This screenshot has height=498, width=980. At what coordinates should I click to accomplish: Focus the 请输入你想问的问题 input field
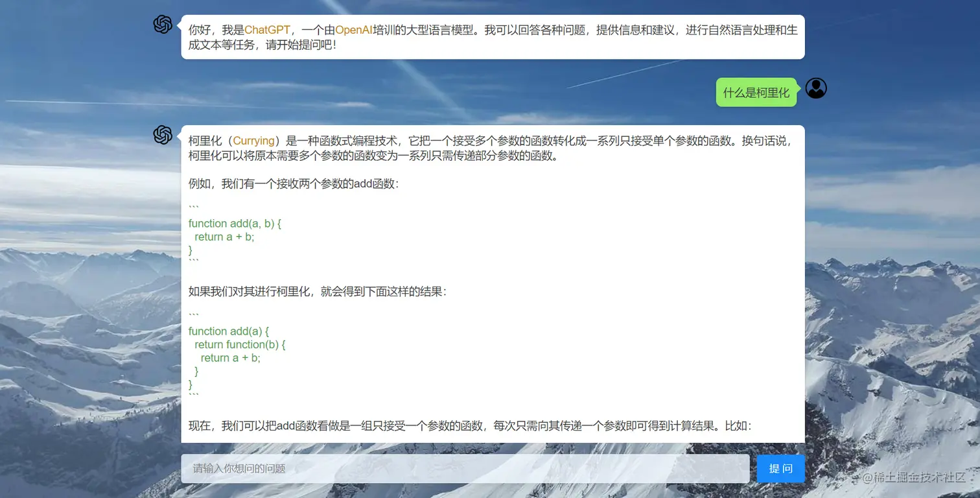coord(465,468)
